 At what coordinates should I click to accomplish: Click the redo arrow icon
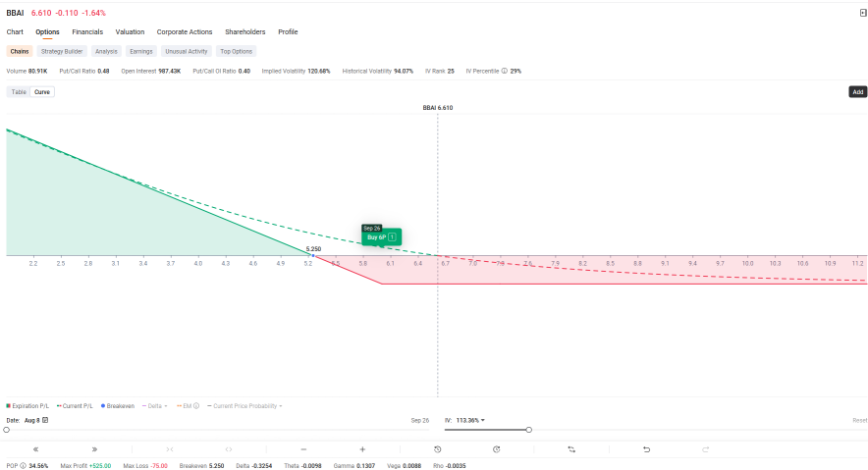tap(705, 449)
